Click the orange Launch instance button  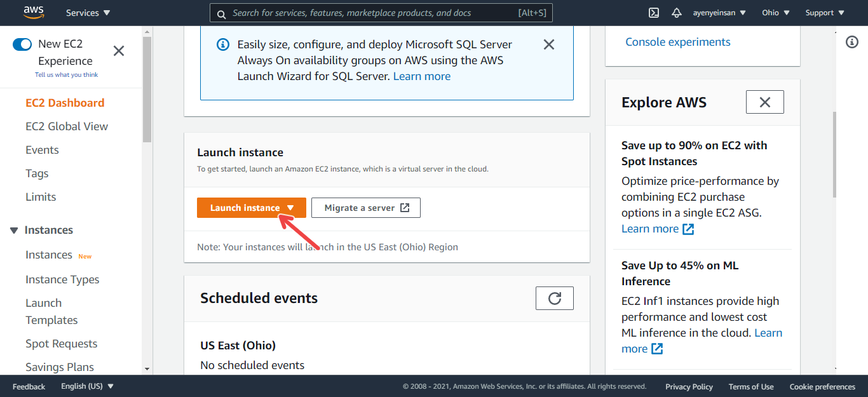click(252, 208)
